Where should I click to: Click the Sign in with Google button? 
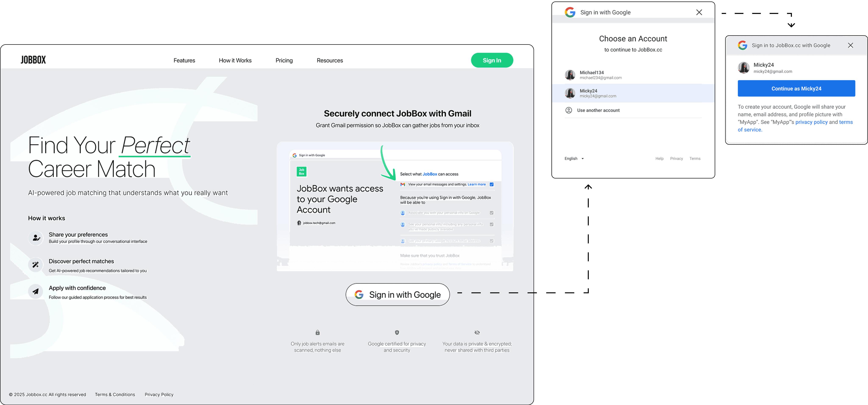(x=398, y=294)
